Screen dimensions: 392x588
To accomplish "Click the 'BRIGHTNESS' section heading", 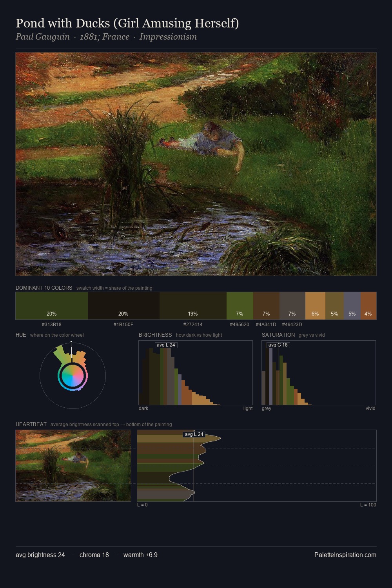I will (x=155, y=335).
